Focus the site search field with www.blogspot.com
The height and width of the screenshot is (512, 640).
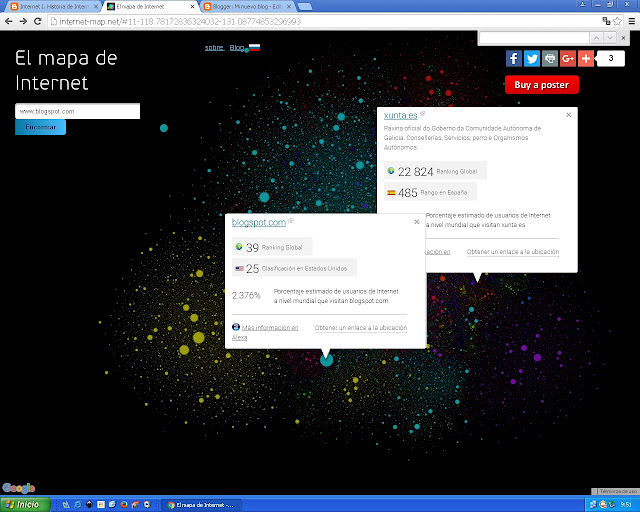point(78,111)
